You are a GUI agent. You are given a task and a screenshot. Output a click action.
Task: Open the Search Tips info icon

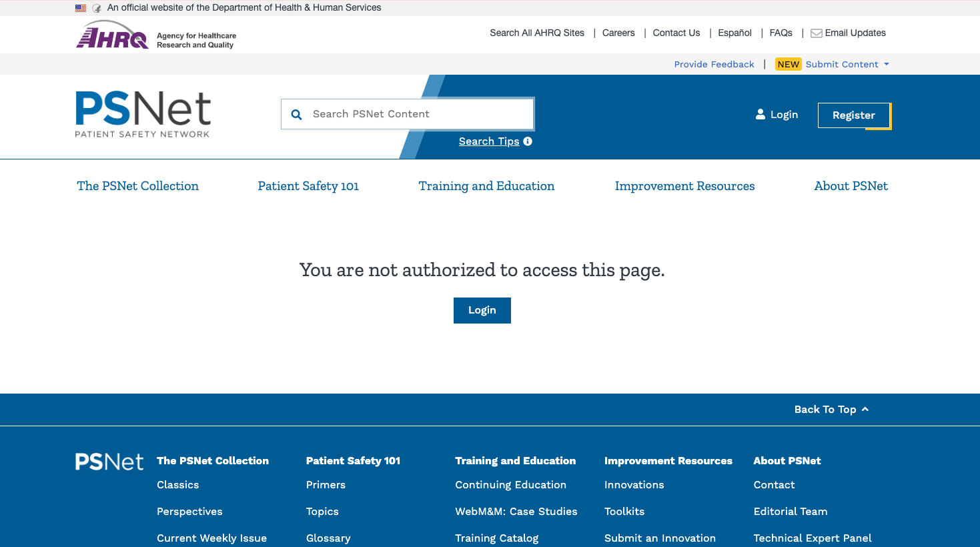528,141
